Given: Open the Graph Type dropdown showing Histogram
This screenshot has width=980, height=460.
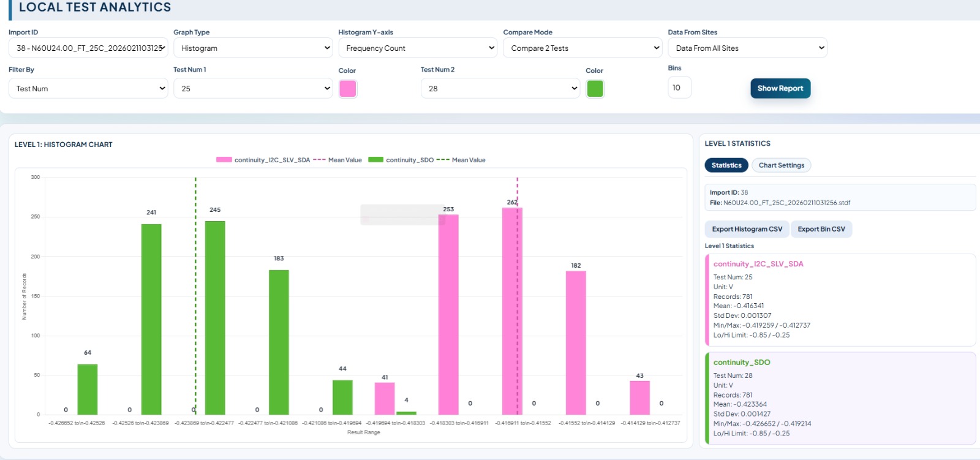Looking at the screenshot, I should click(x=253, y=48).
